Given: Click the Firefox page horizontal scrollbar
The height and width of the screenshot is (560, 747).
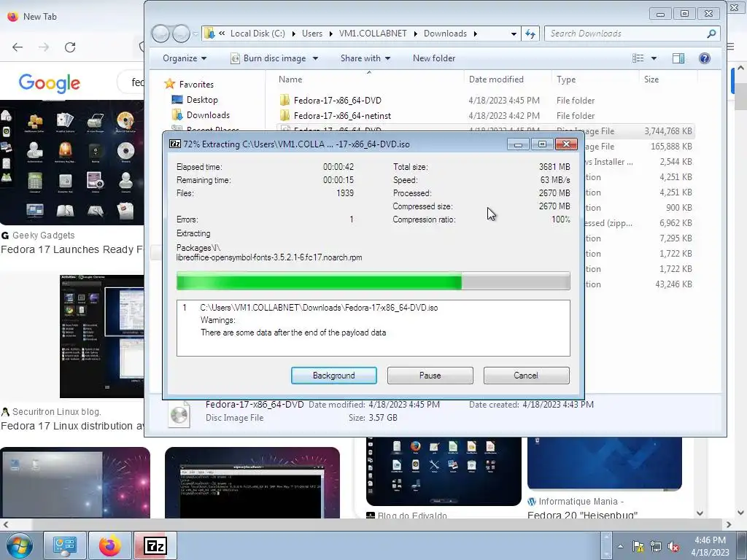Looking at the screenshot, I should (366, 525).
